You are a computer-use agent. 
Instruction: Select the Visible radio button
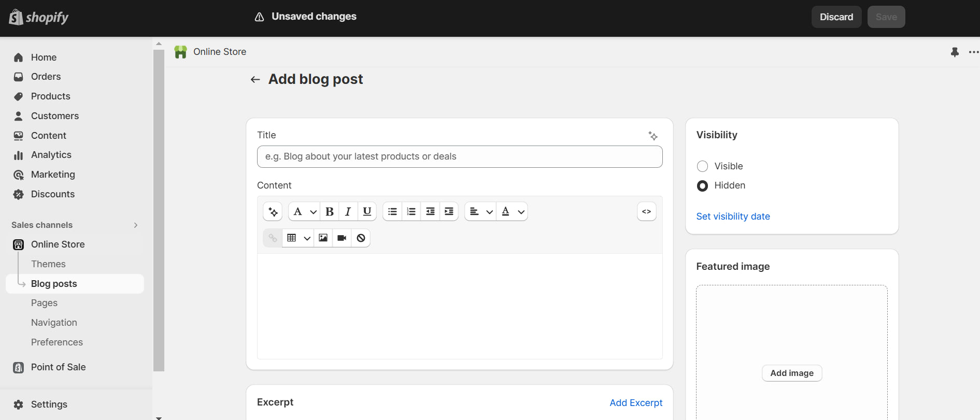click(702, 166)
